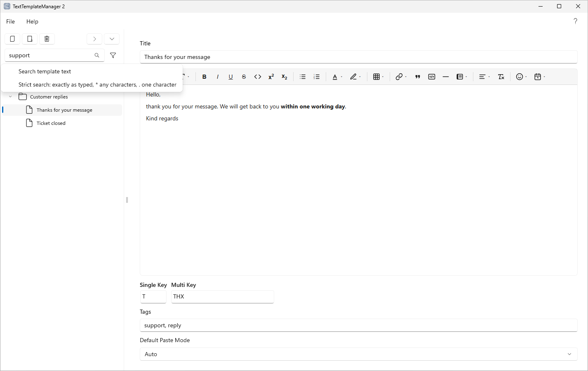Open the text alignment options
Screen dimensions: 588x371
point(484,77)
